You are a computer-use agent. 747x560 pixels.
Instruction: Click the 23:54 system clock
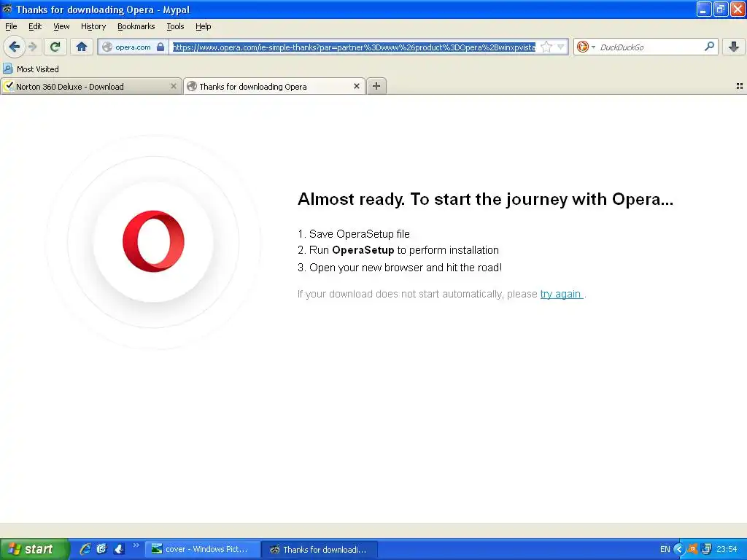727,550
